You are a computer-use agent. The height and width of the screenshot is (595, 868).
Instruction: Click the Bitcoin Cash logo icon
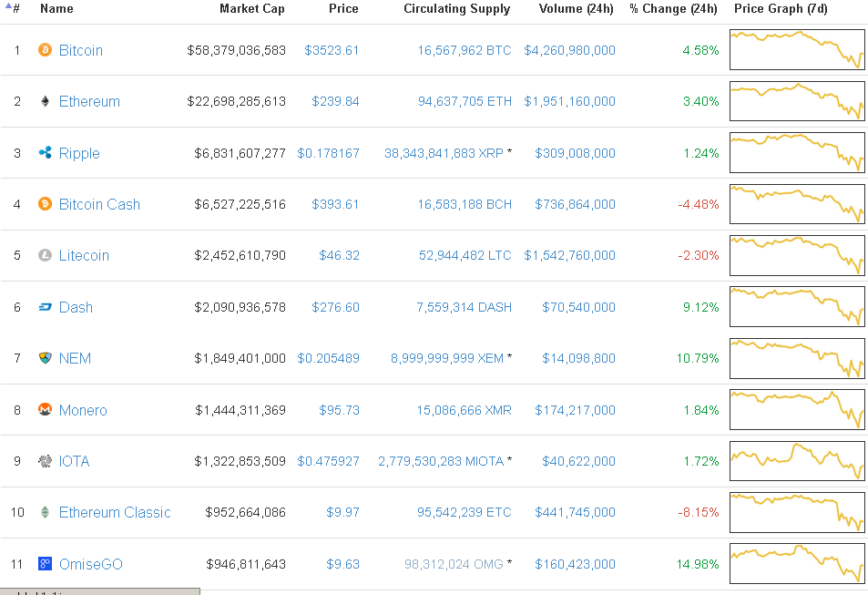tap(45, 204)
